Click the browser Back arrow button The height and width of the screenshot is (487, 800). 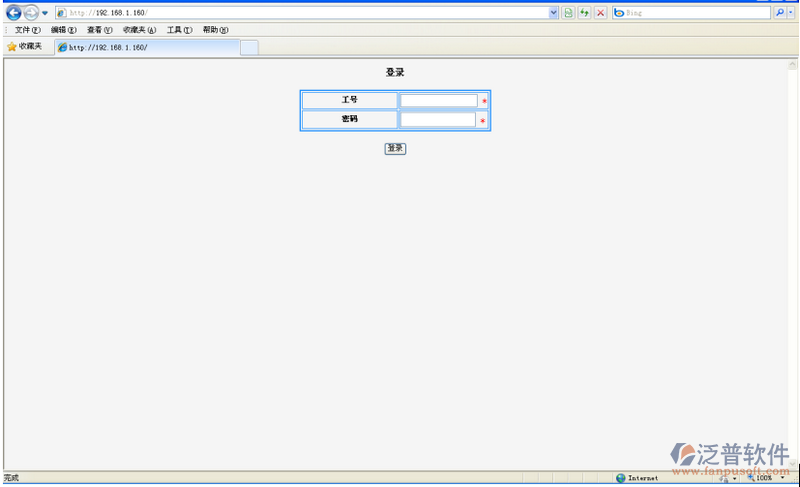click(14, 13)
